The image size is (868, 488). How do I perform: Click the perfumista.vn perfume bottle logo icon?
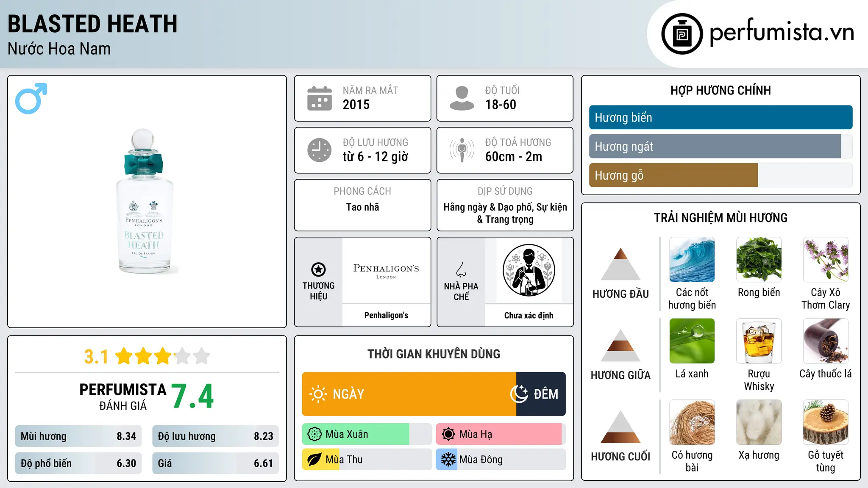682,34
